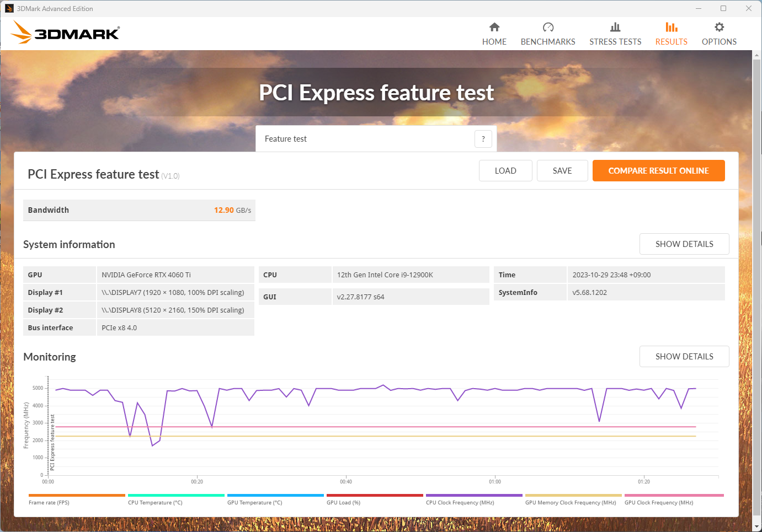
Task: Click the DISPLAY7 1920 × 1080 value
Action: [x=173, y=292]
